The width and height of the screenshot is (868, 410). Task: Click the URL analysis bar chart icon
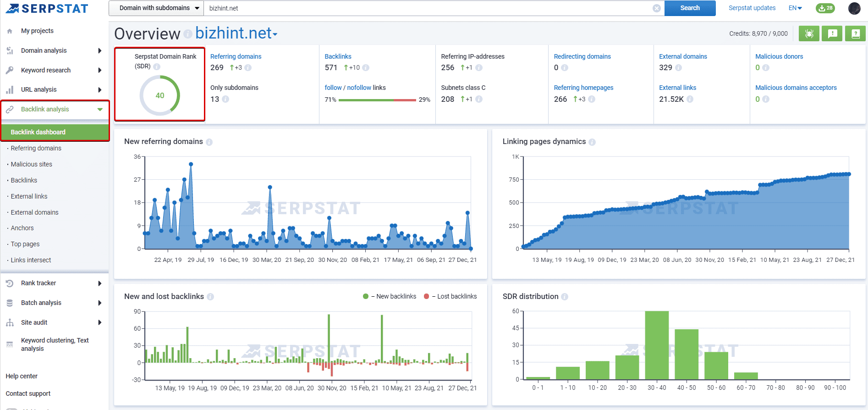[x=10, y=90]
